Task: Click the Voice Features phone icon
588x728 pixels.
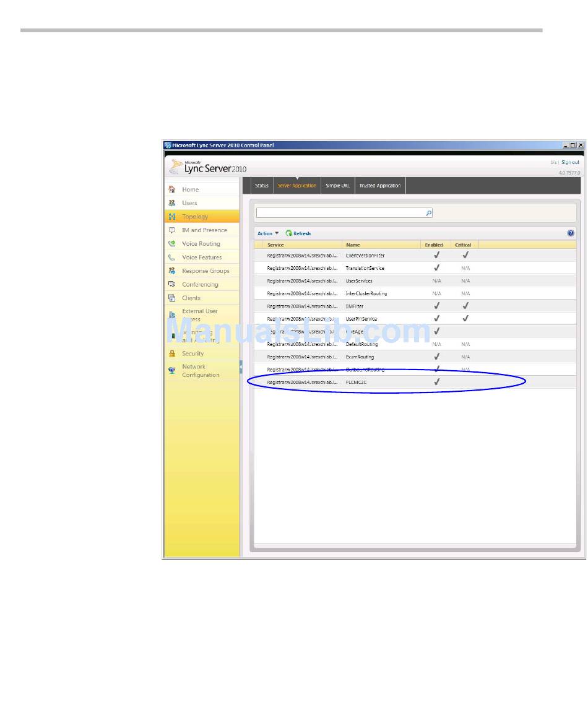Action: pyautogui.click(x=171, y=258)
